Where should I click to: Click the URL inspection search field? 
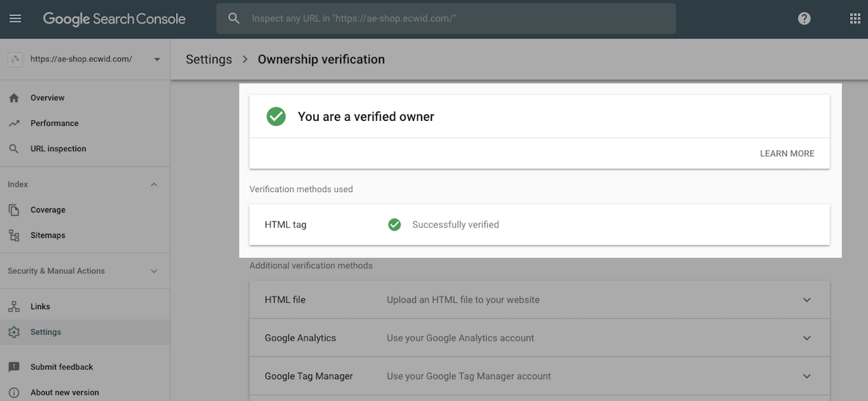click(x=445, y=18)
